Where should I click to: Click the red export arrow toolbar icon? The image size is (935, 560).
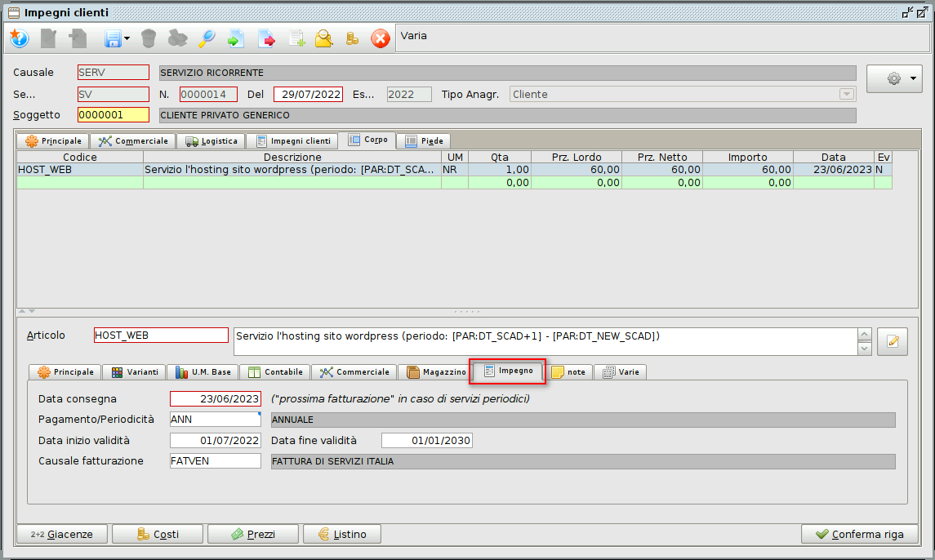click(x=266, y=38)
